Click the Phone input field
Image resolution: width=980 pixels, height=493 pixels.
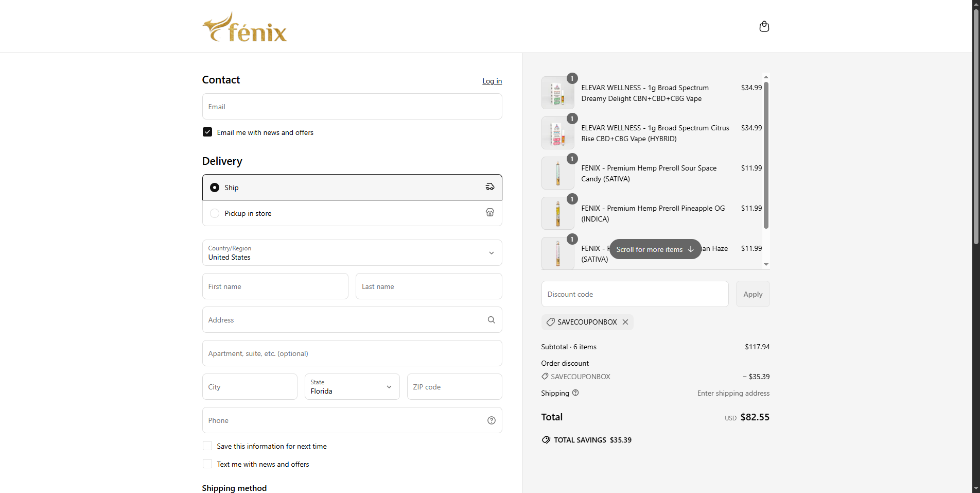[x=352, y=420]
